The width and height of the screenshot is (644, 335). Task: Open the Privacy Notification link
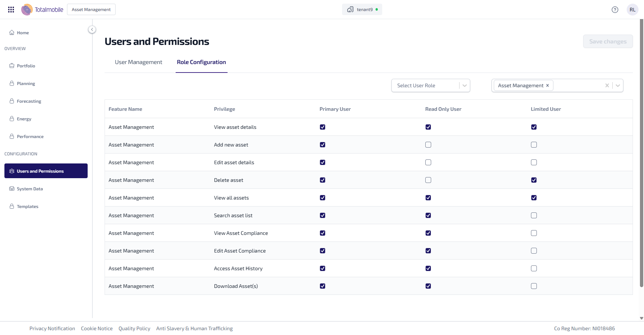[x=52, y=328]
